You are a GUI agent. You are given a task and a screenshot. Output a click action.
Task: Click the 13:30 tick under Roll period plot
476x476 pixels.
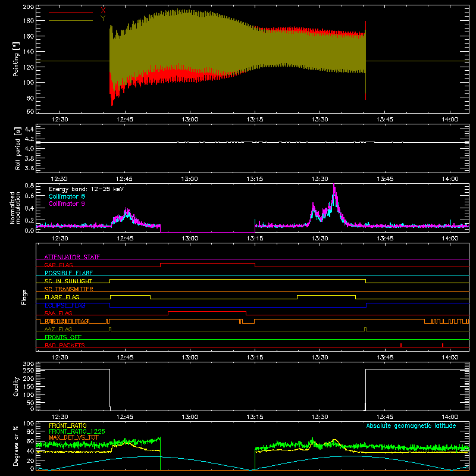pyautogui.click(x=320, y=179)
